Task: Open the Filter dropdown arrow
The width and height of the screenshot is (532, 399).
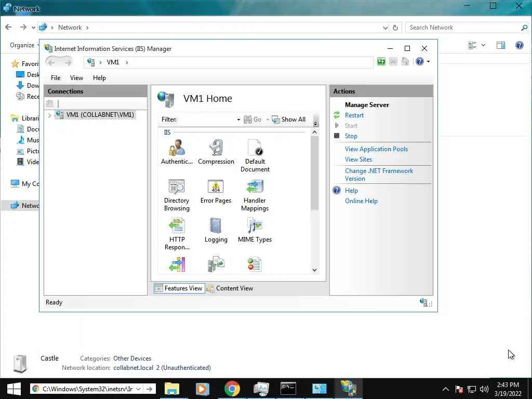Action: [238, 119]
